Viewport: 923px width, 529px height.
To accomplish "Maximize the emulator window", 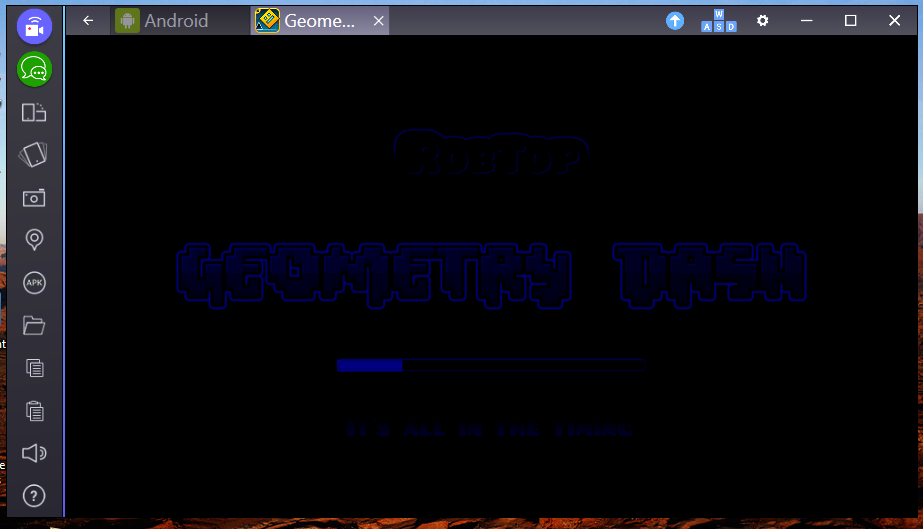I will [850, 21].
